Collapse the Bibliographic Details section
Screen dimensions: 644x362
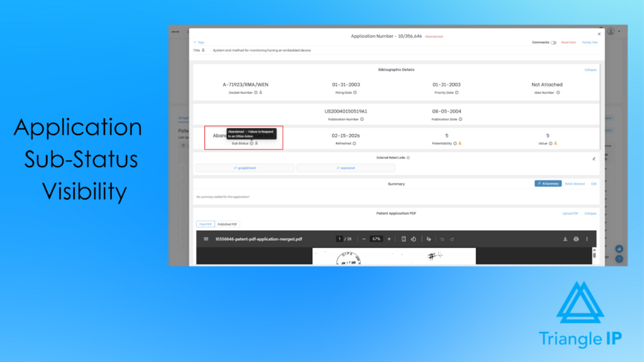(x=591, y=69)
